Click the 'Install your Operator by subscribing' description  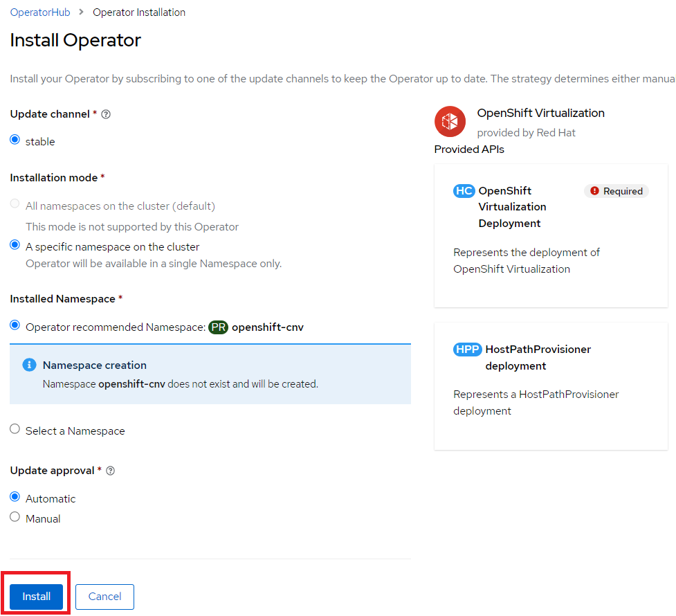(x=342, y=79)
